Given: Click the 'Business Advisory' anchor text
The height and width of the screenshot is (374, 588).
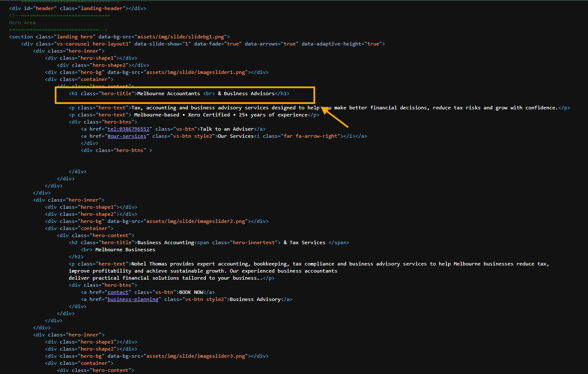Looking at the screenshot, I should [x=255, y=299].
